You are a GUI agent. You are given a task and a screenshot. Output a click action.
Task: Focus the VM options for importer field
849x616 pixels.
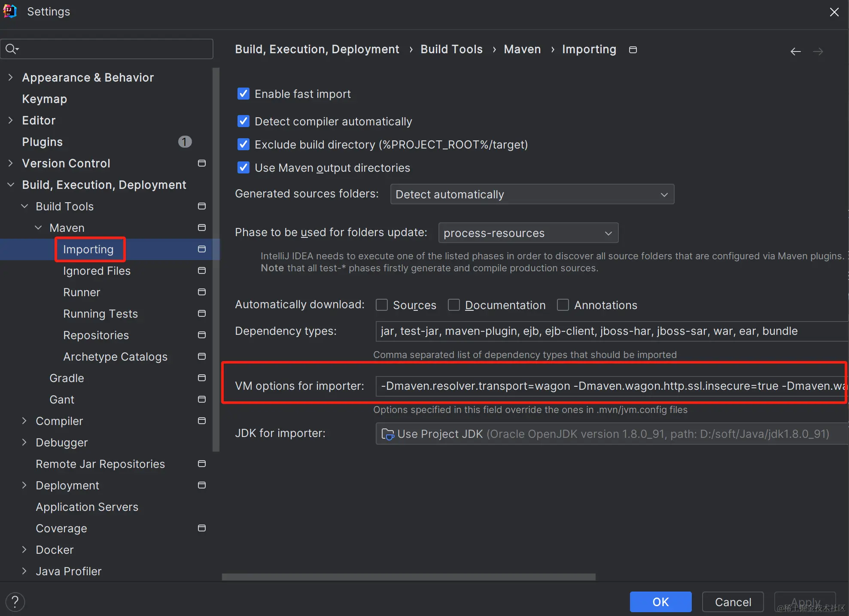coord(612,386)
